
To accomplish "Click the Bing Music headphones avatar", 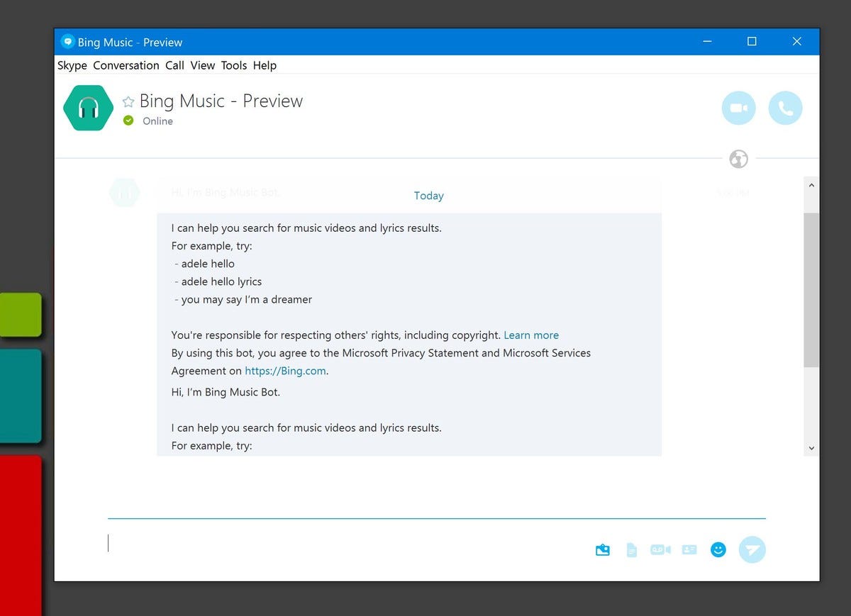I will click(x=88, y=108).
